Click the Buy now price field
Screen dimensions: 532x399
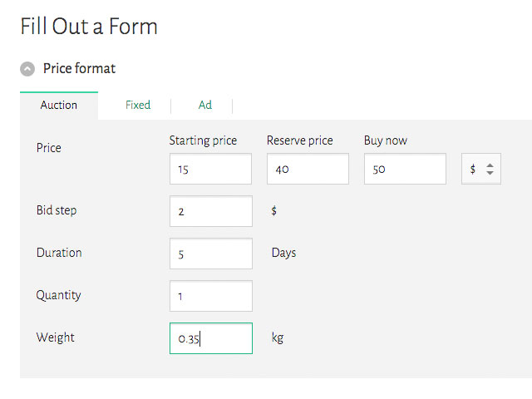click(x=405, y=169)
